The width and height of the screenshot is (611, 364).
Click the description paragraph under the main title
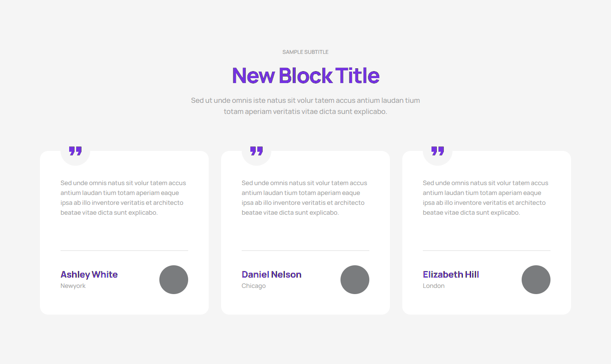tap(305, 106)
